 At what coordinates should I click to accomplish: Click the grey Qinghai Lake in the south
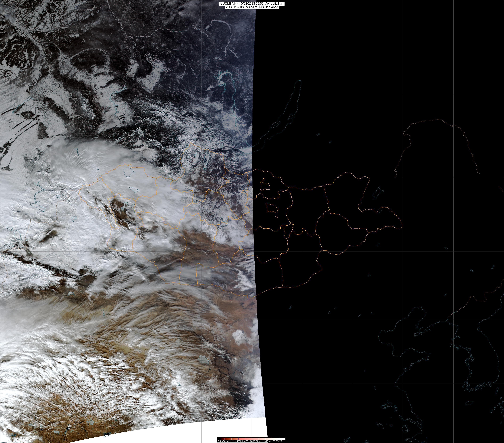204,360
